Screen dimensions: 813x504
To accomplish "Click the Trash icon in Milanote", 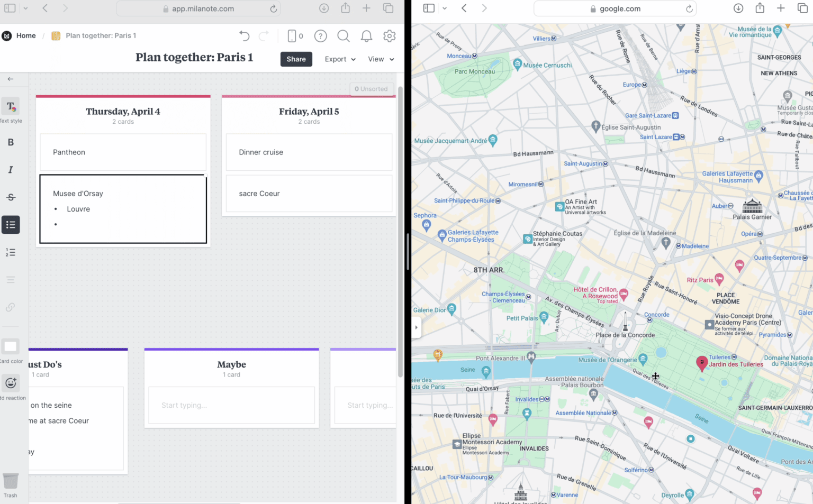I will pos(11,481).
